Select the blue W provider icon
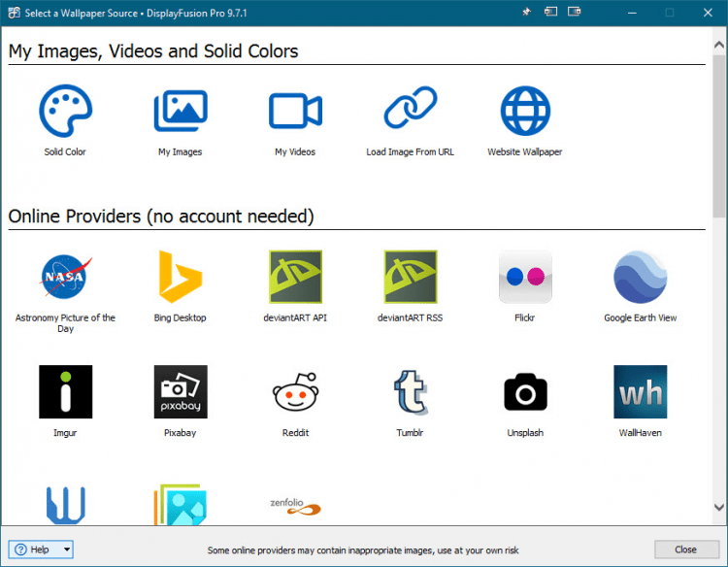The width and height of the screenshot is (728, 567). coord(65,505)
